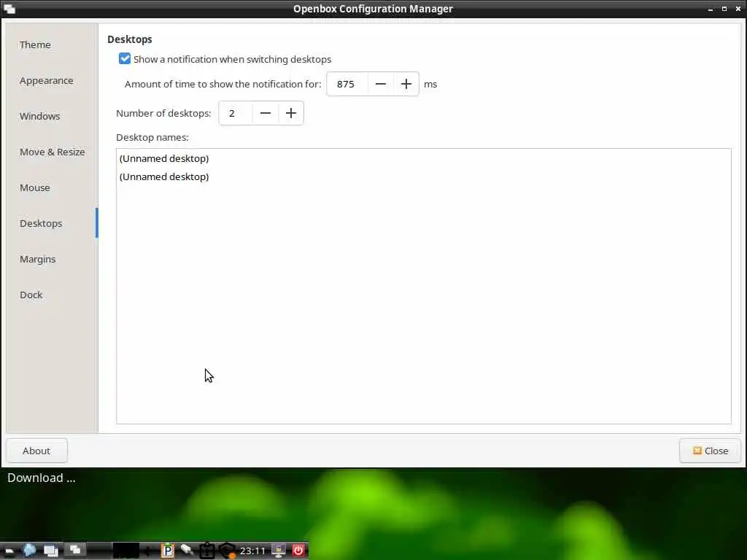The height and width of the screenshot is (560, 747).
Task: Click the red power logout icon
Action: point(298,551)
